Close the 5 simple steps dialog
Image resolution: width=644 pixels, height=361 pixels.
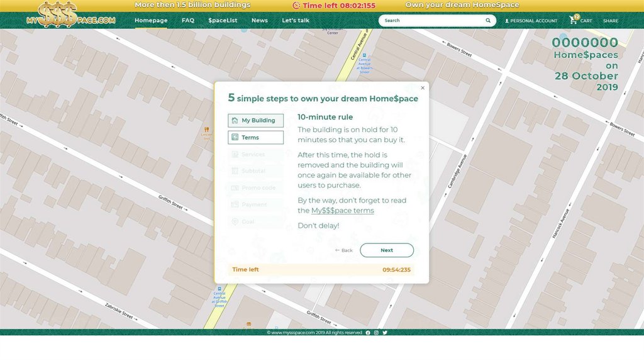click(x=423, y=88)
